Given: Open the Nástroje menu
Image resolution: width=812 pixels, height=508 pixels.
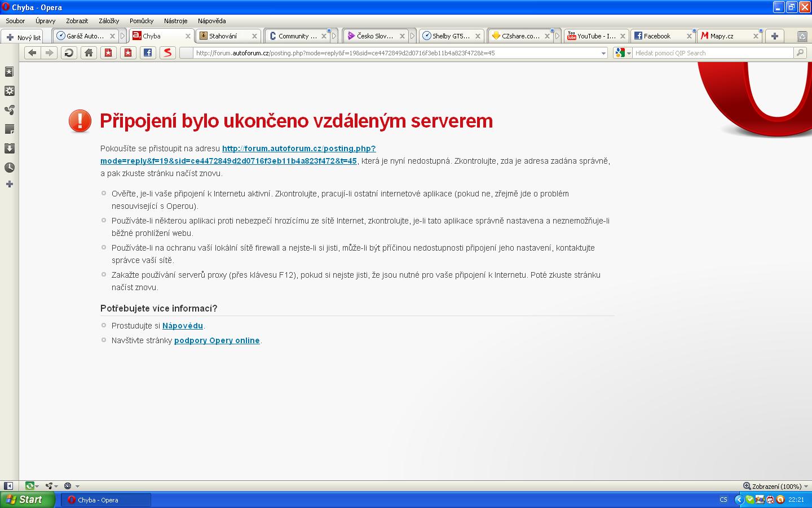Looking at the screenshot, I should point(175,21).
